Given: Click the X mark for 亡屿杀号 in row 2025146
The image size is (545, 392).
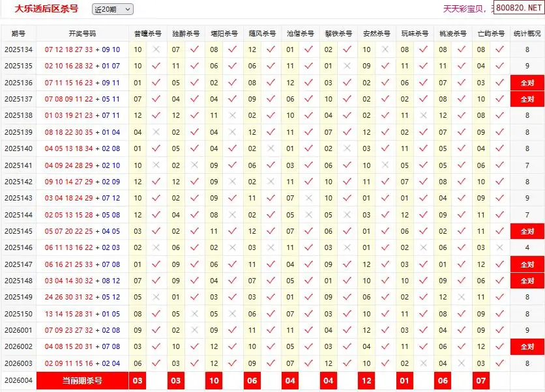Looking at the screenshot, I should tap(499, 247).
